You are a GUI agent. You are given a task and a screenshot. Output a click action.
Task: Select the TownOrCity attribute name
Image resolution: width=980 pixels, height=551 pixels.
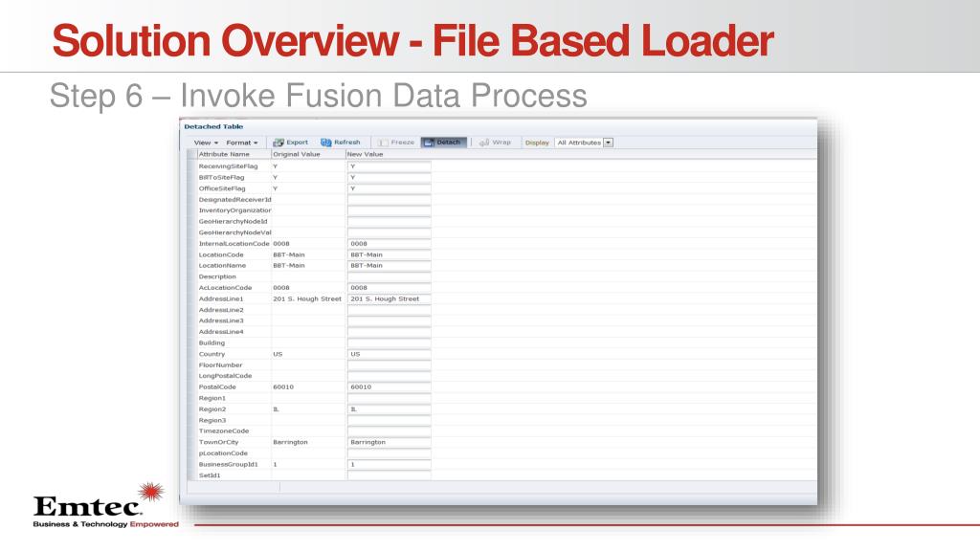(217, 442)
